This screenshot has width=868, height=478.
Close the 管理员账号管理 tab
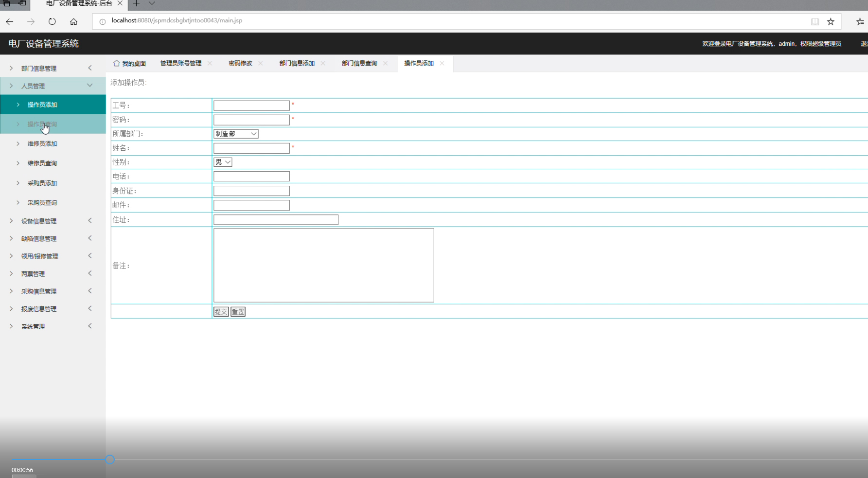click(210, 63)
